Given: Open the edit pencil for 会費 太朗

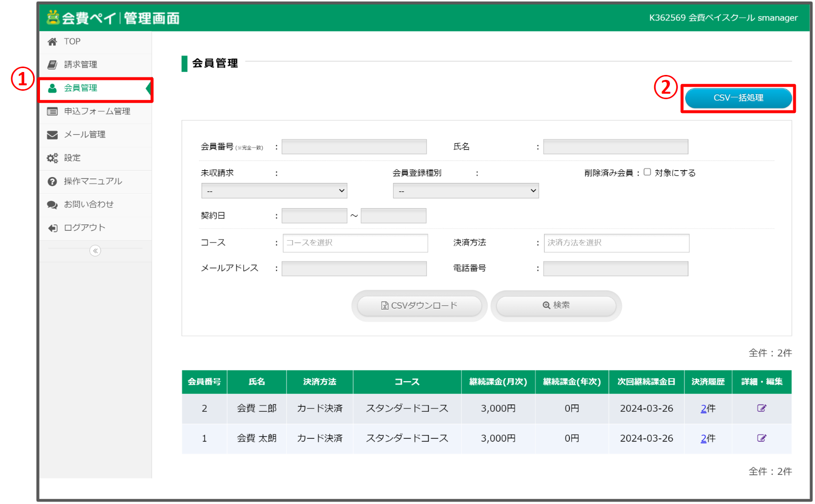Looking at the screenshot, I should [762, 438].
